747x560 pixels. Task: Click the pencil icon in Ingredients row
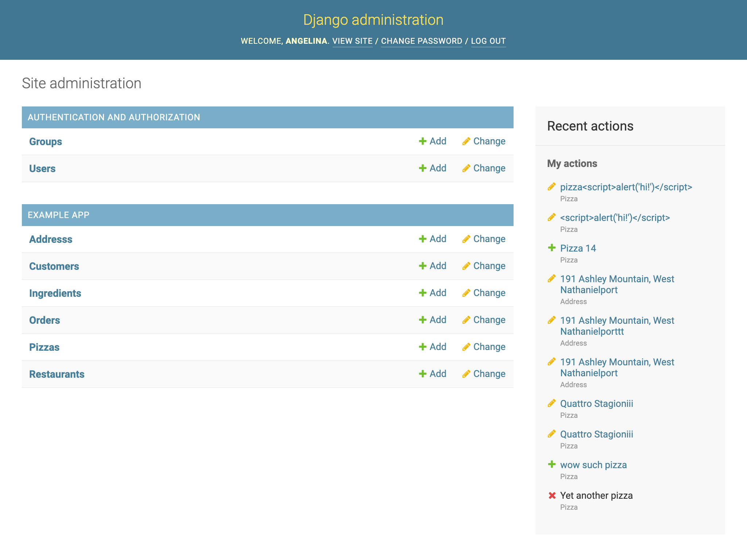(466, 293)
